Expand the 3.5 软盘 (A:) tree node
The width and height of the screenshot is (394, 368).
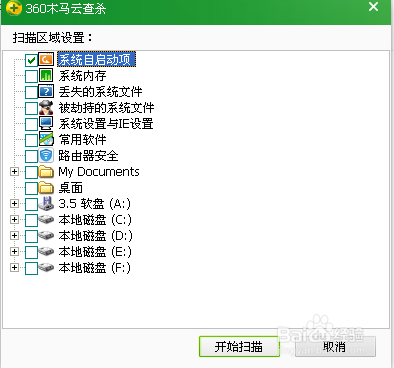[x=14, y=203]
